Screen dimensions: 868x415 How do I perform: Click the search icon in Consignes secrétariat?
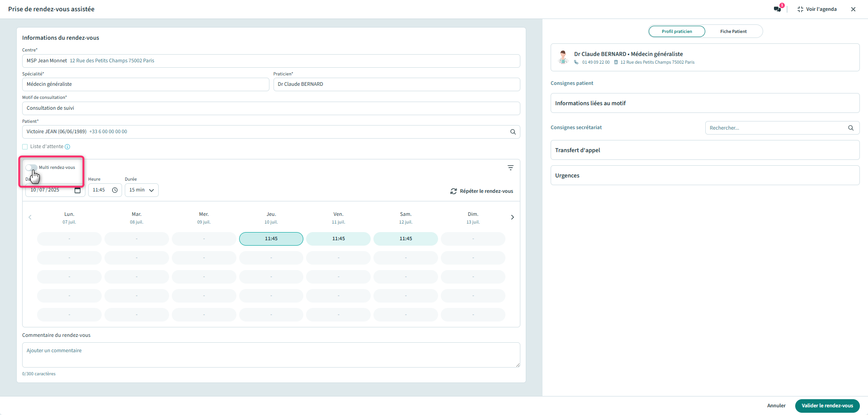(850, 128)
